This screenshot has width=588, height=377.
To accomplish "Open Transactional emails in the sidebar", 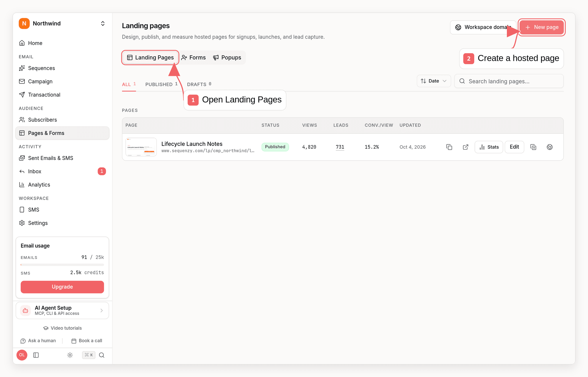I will tap(62, 95).
